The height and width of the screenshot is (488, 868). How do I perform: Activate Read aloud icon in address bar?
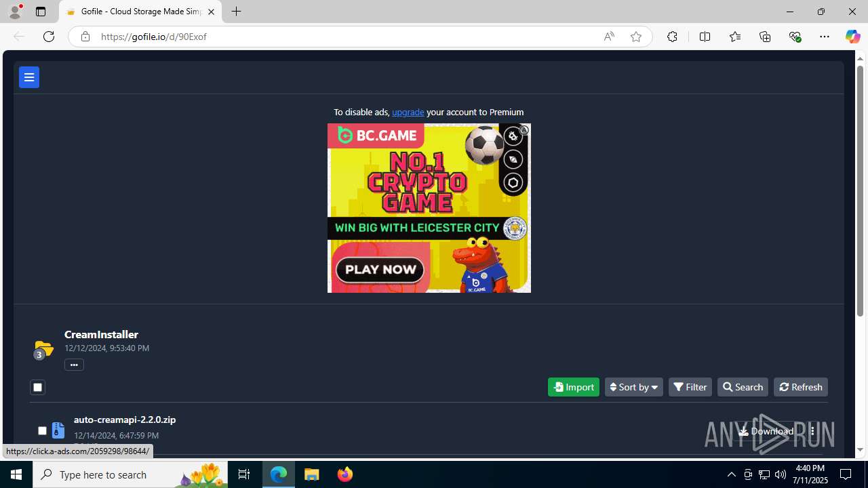pyautogui.click(x=609, y=37)
